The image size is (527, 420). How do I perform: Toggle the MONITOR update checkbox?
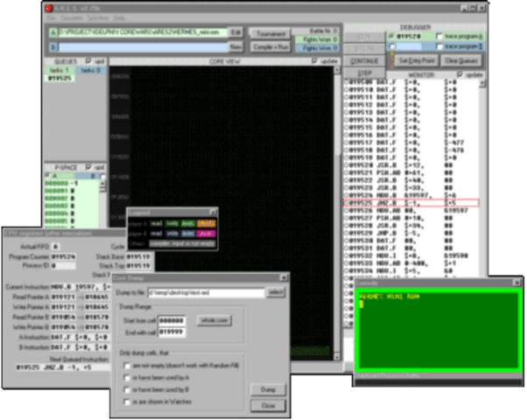(x=460, y=74)
